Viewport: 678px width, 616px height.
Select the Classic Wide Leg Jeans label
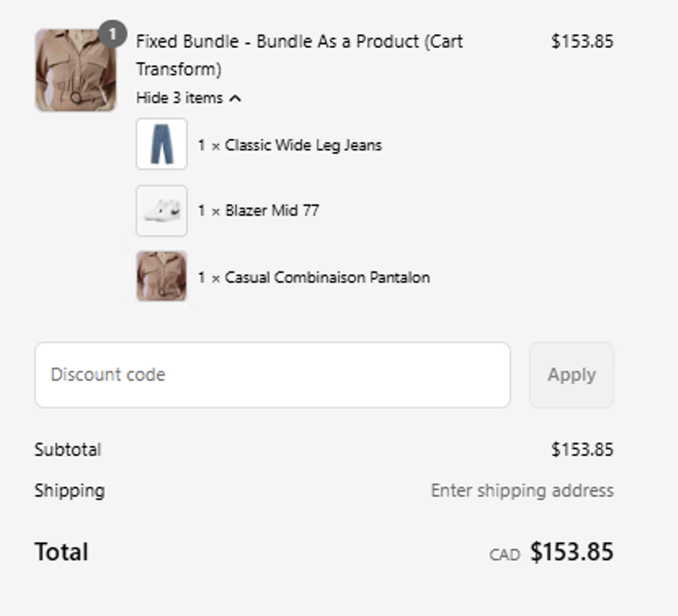[303, 145]
